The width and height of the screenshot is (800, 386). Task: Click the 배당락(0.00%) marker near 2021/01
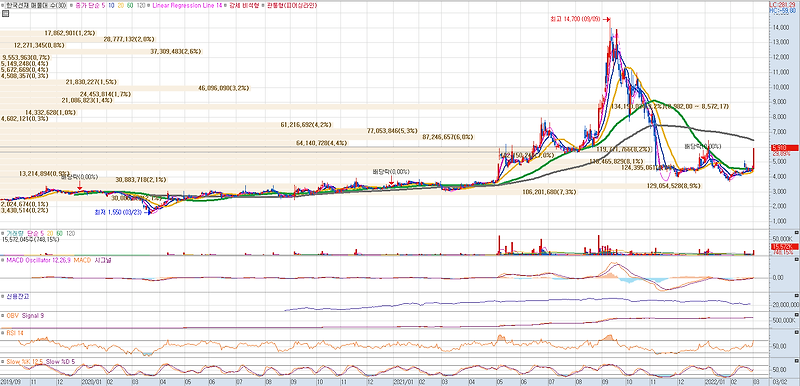[392, 172]
